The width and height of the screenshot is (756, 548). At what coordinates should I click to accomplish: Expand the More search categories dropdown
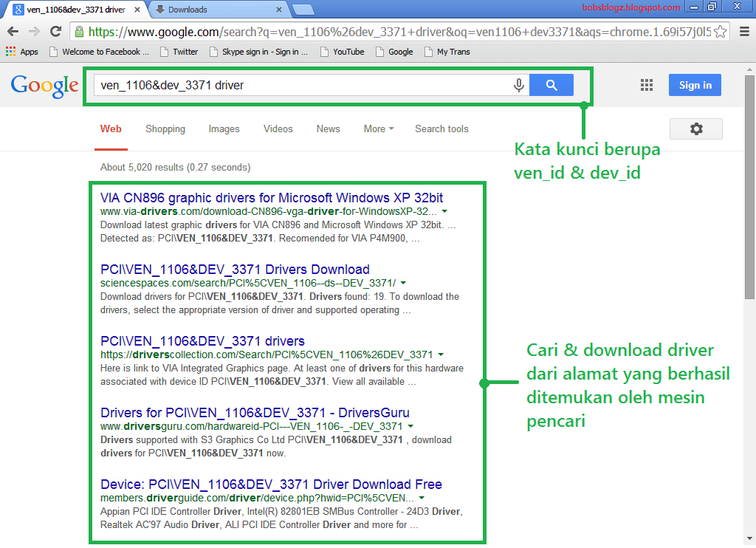[379, 129]
